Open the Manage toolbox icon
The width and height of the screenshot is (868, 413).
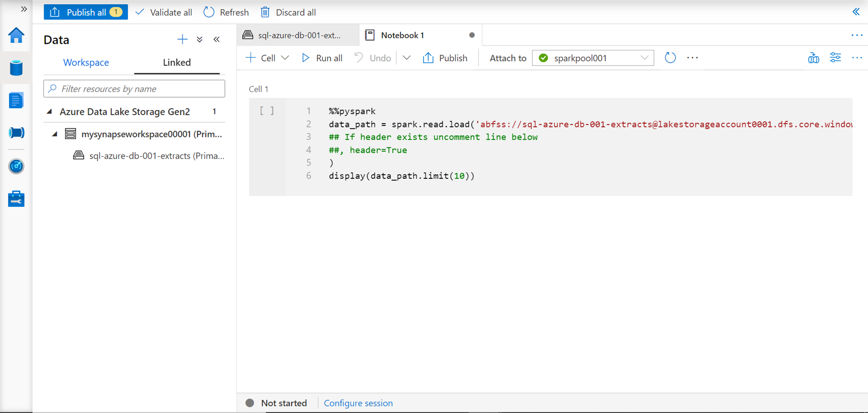coord(16,199)
